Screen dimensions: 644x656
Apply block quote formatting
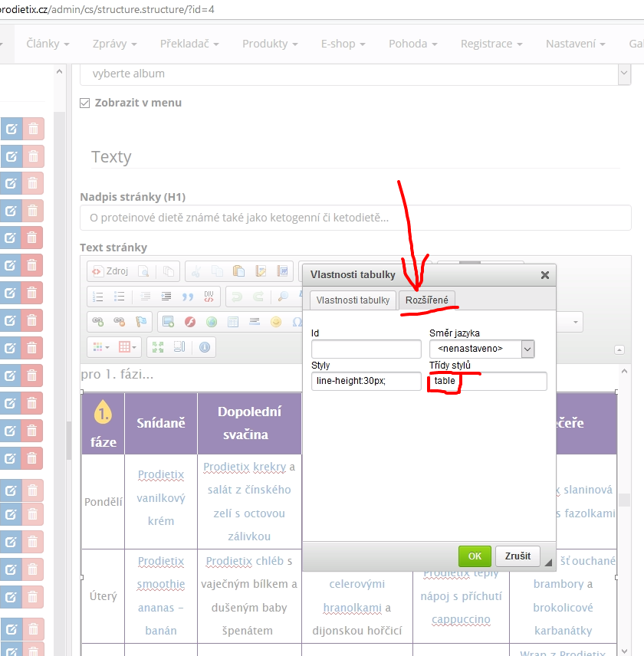tap(188, 297)
